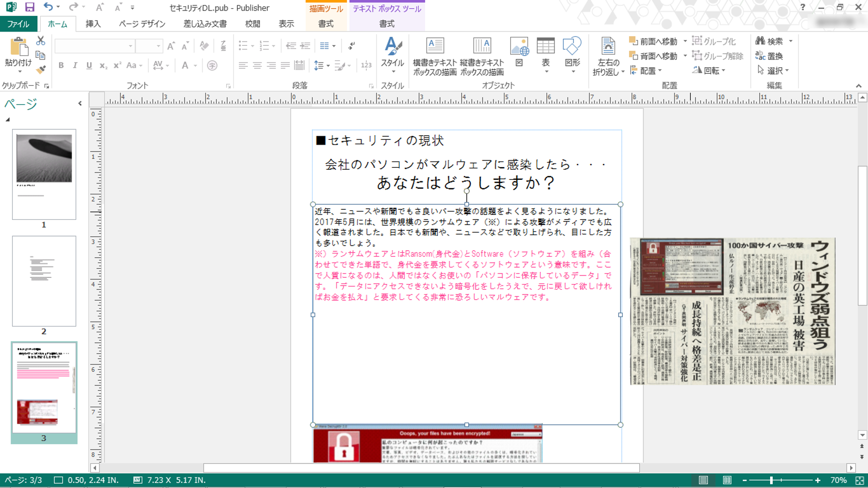This screenshot has width=868, height=488.
Task: Open the font name dropdown
Action: point(130,46)
